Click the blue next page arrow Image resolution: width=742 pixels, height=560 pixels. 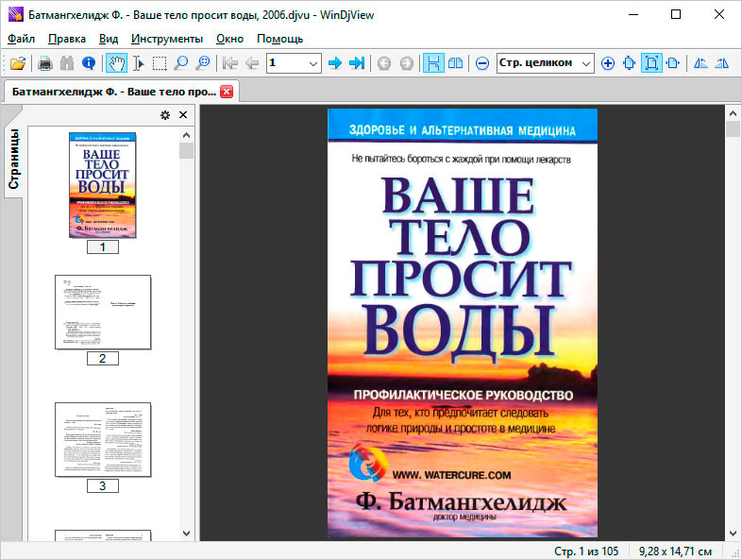(x=335, y=63)
